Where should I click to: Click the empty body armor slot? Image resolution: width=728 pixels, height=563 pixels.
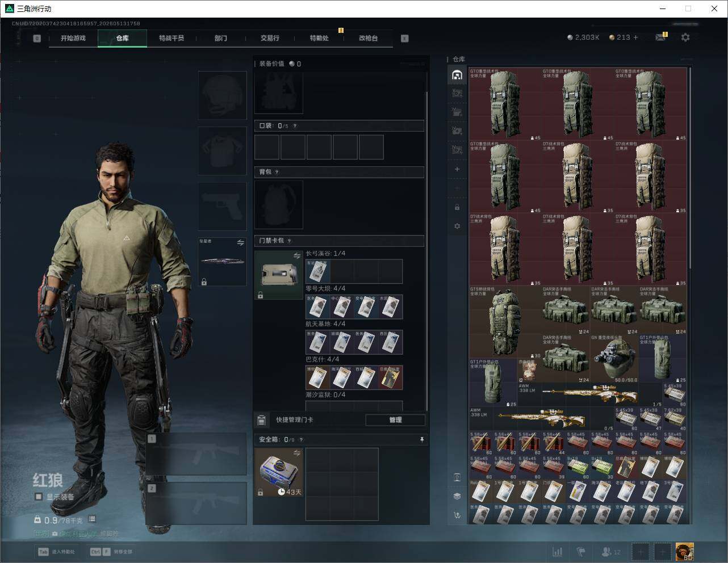(x=222, y=150)
